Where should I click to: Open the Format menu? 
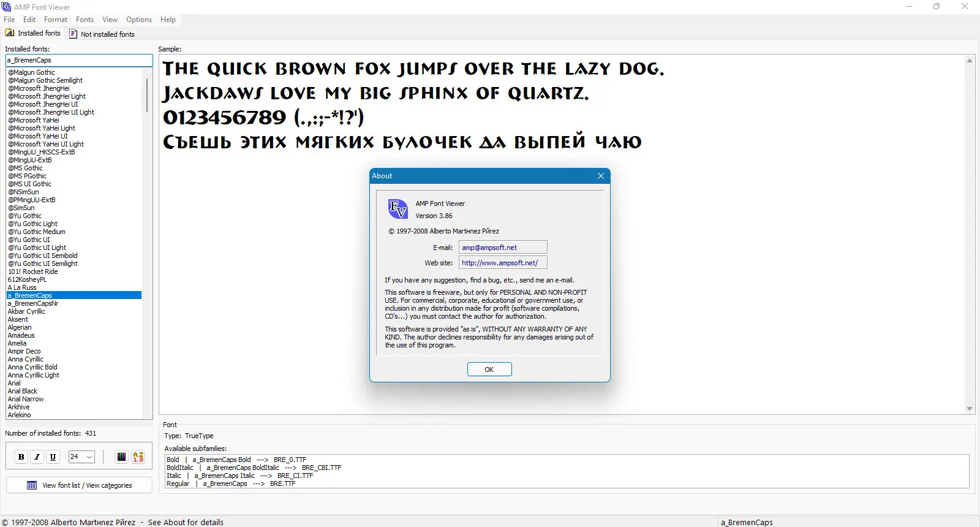(56, 20)
